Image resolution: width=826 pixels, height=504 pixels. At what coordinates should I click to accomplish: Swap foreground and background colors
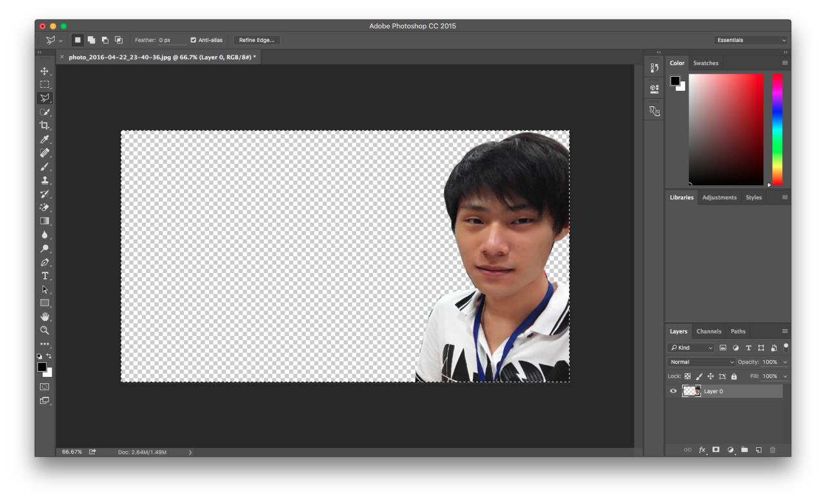click(x=49, y=356)
